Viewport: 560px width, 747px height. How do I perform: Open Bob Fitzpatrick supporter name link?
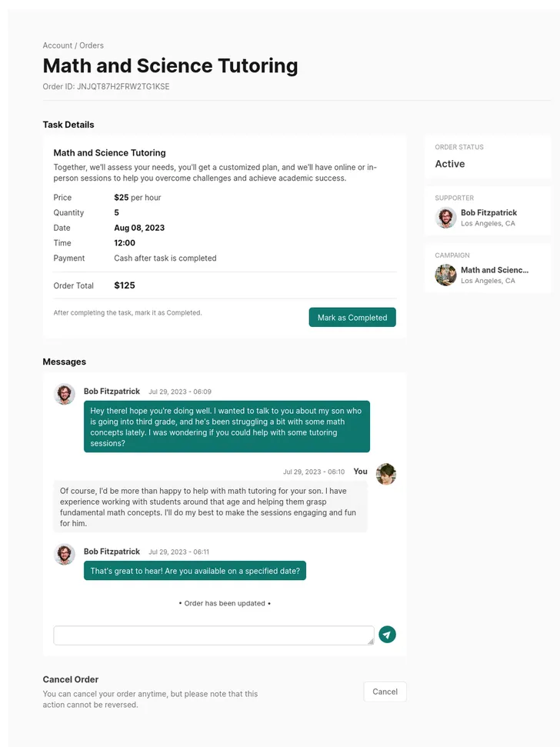(488, 212)
